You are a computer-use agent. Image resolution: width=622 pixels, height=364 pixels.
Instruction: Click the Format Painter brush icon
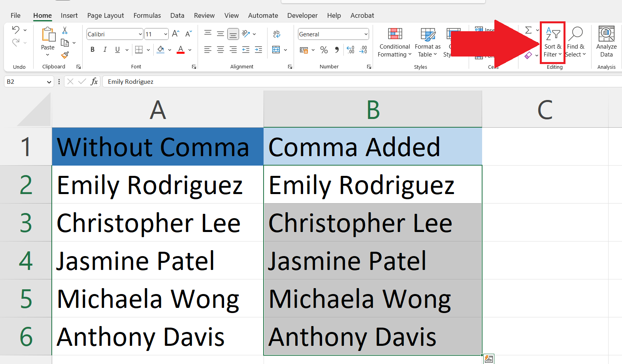pyautogui.click(x=65, y=55)
